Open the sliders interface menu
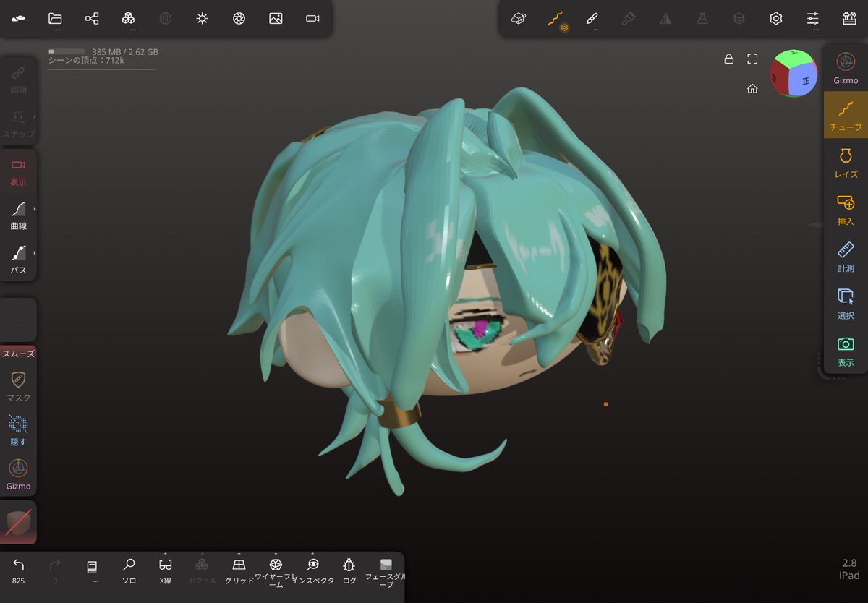Screen dimensions: 868x603 pos(813,18)
